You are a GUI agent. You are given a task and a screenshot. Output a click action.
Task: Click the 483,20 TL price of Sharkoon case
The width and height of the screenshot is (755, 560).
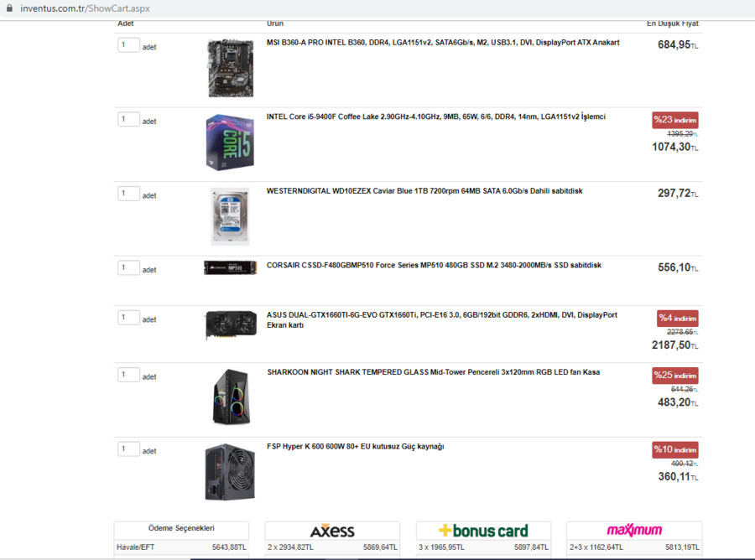tap(678, 402)
